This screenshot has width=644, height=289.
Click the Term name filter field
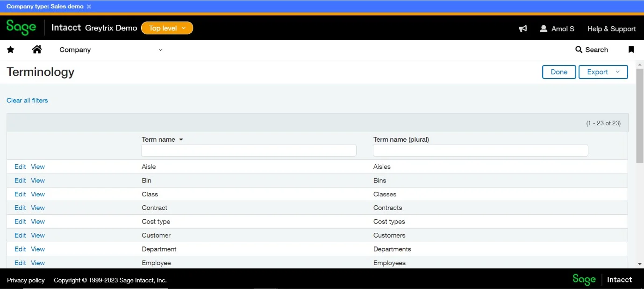coord(249,150)
